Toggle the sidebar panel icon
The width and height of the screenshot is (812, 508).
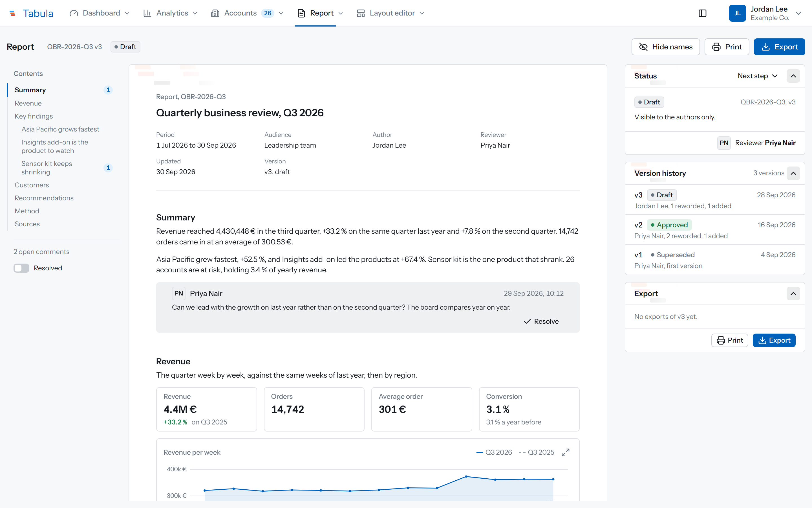coord(702,13)
